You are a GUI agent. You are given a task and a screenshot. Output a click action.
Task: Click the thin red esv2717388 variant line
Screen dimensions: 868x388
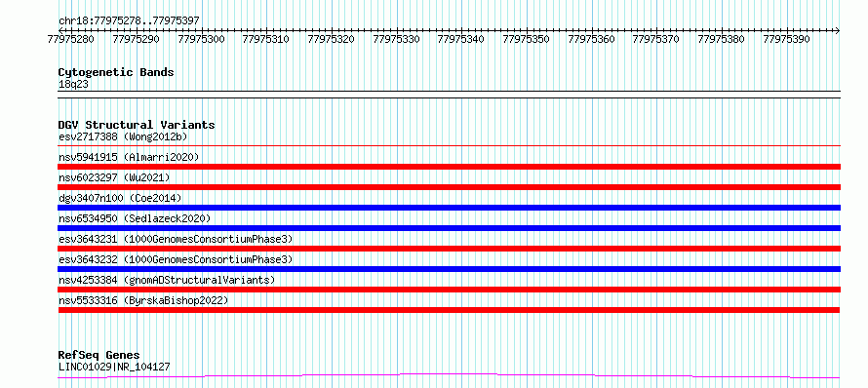[449, 145]
